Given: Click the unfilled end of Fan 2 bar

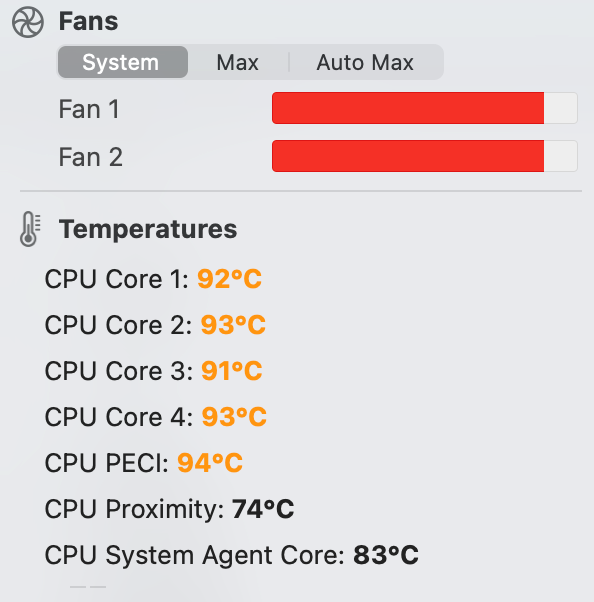Looking at the screenshot, I should 561,156.
